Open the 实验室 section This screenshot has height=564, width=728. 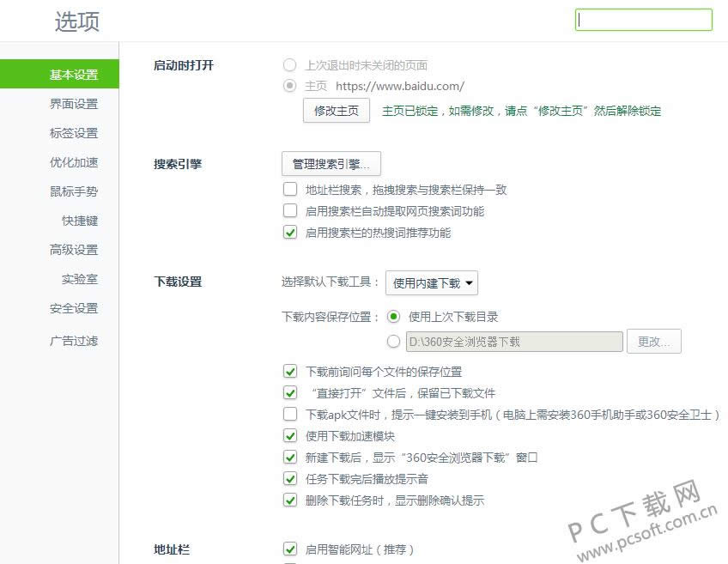coord(80,279)
